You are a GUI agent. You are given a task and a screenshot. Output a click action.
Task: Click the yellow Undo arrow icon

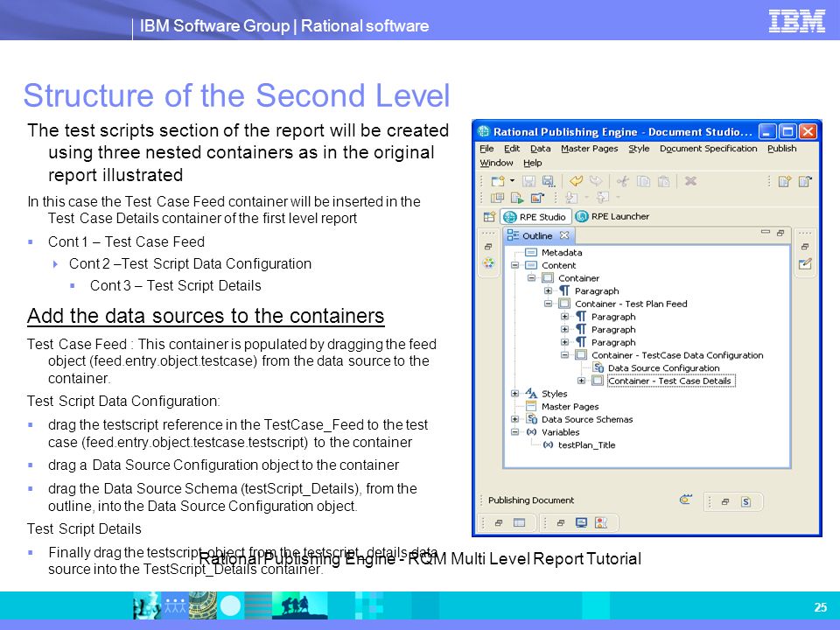pos(576,182)
